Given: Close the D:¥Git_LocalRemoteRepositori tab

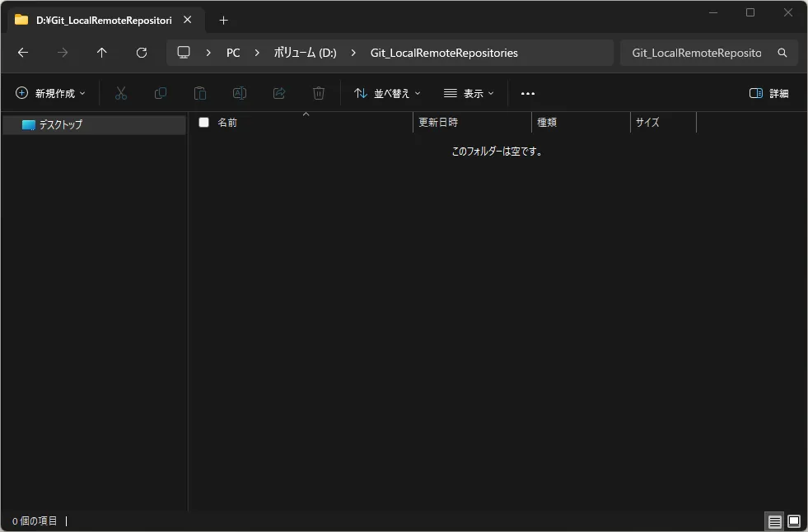Looking at the screenshot, I should click(188, 20).
